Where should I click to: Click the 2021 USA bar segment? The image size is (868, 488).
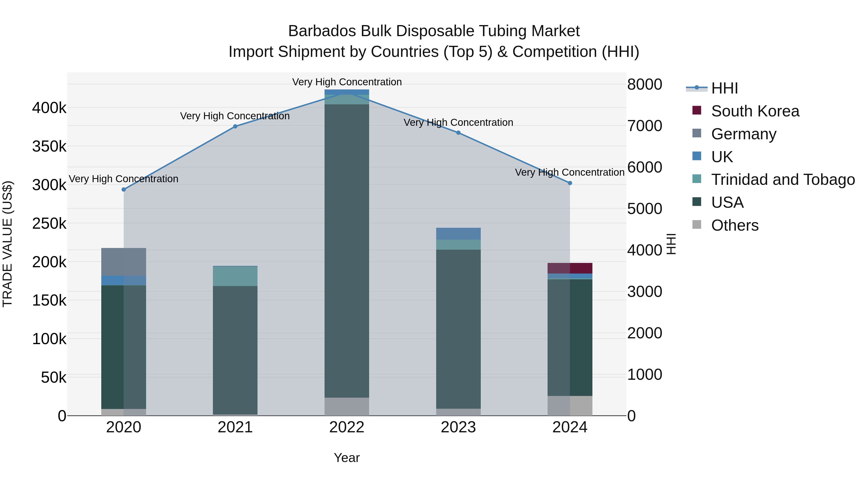click(x=235, y=350)
